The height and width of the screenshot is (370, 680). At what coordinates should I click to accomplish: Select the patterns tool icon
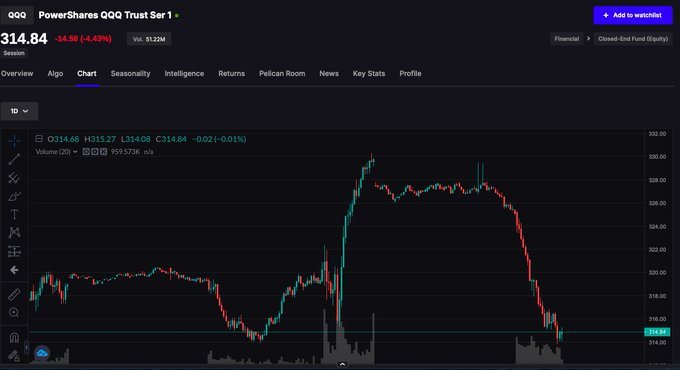click(14, 233)
